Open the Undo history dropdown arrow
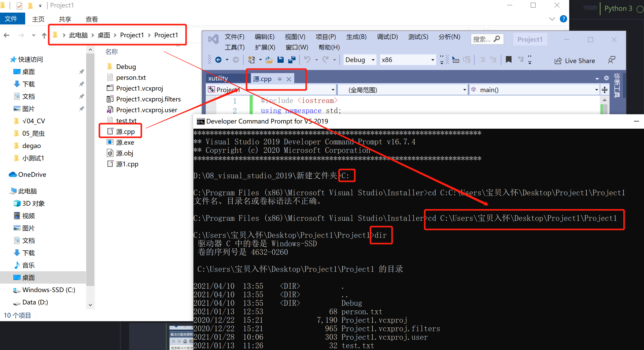The image size is (644, 350). [316, 60]
